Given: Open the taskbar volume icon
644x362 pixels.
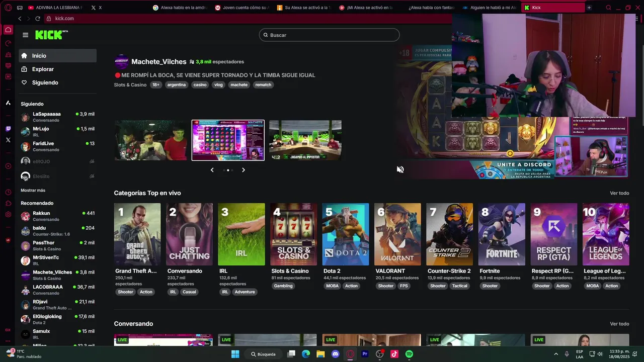Looking at the screenshot, I should pos(600,354).
